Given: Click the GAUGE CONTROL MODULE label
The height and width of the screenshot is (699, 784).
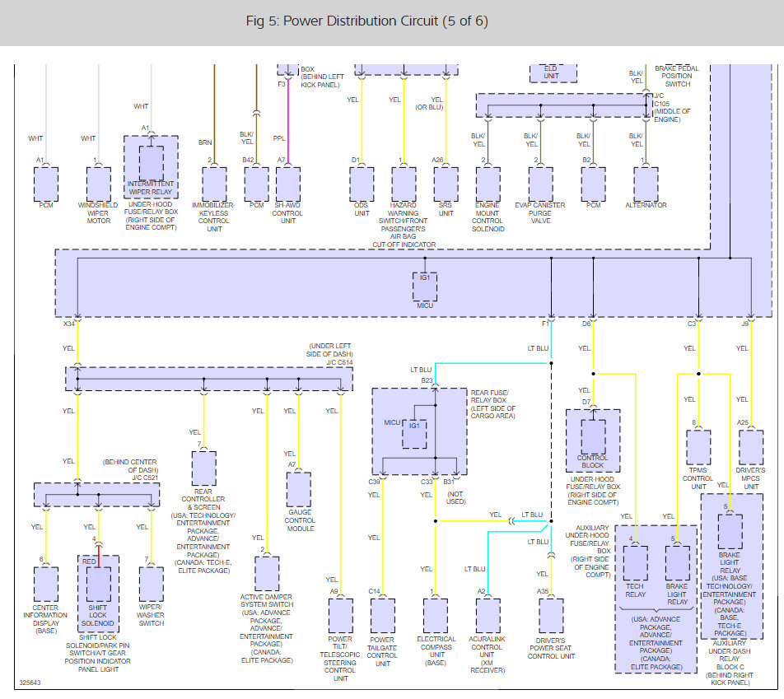Looking at the screenshot, I should coord(300,520).
